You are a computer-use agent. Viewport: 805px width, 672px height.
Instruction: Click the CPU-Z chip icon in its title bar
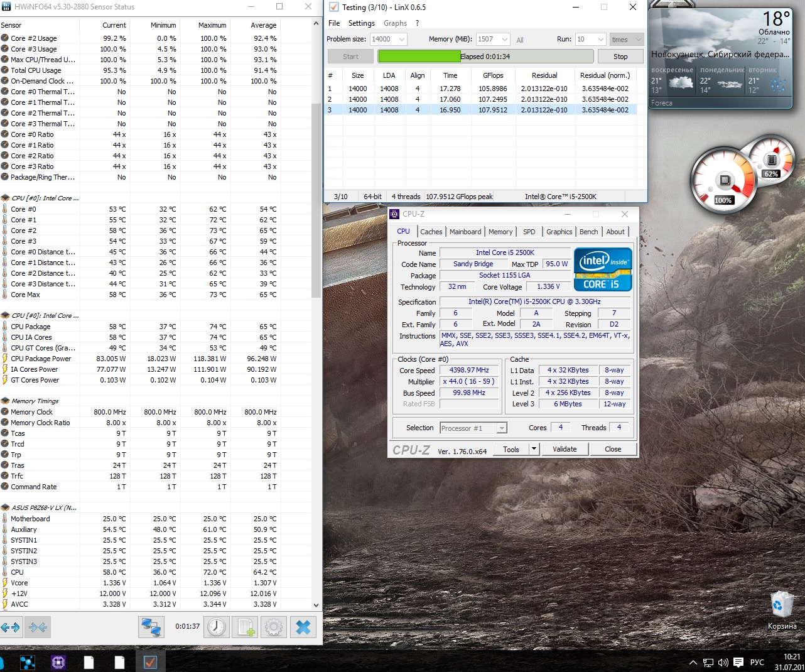pos(394,214)
